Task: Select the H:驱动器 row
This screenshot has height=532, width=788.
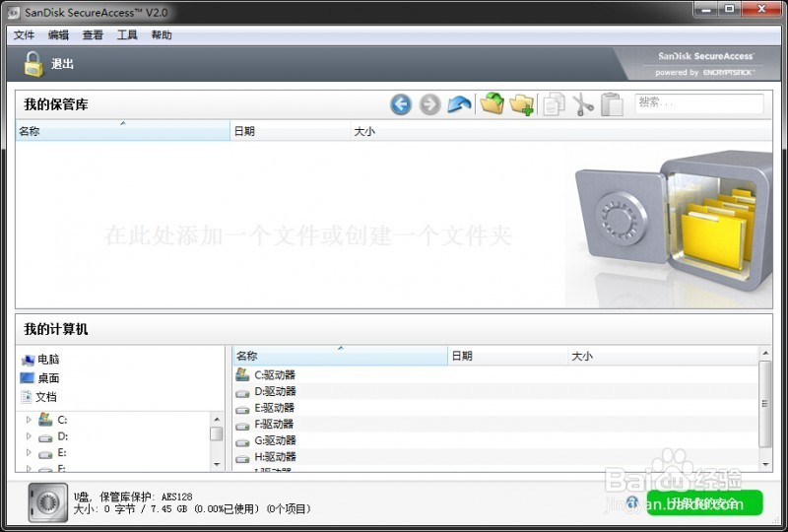Action: tap(495, 456)
